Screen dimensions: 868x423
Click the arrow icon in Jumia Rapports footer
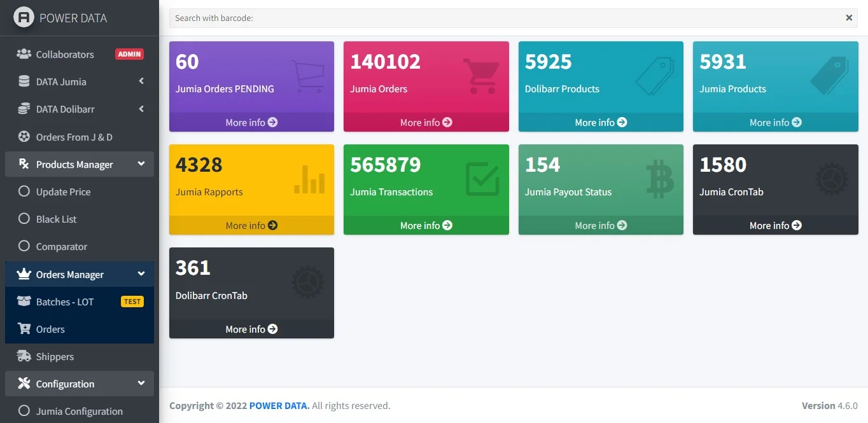[273, 225]
